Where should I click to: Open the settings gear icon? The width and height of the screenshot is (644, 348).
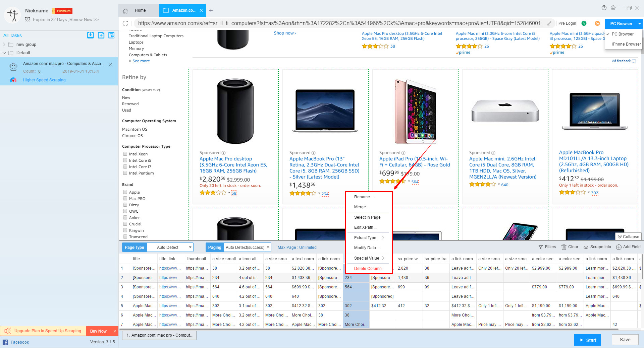[613, 8]
